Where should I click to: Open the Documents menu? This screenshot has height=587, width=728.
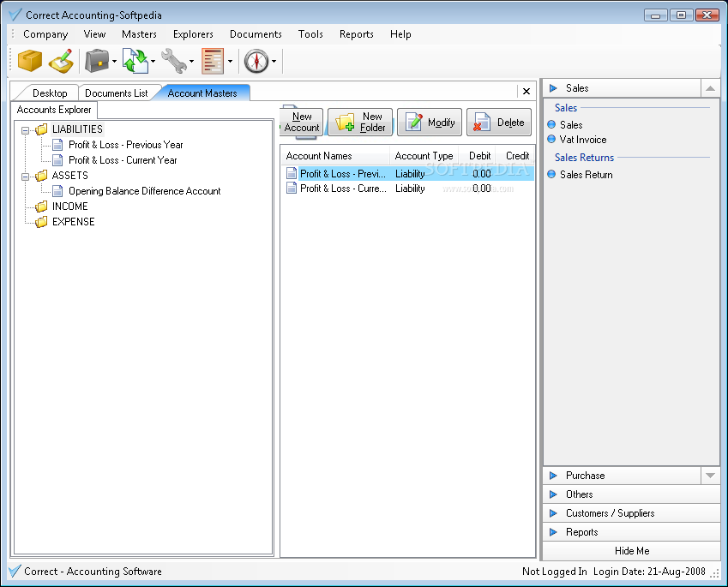[x=256, y=34]
